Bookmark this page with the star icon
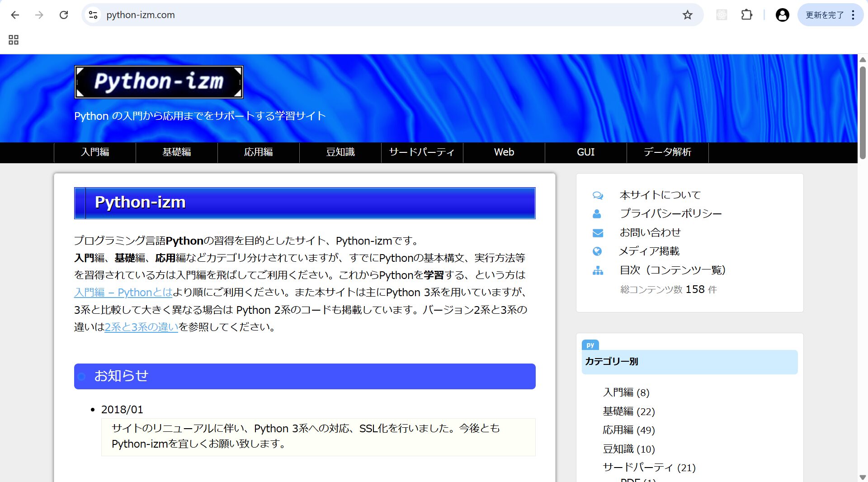 tap(688, 15)
